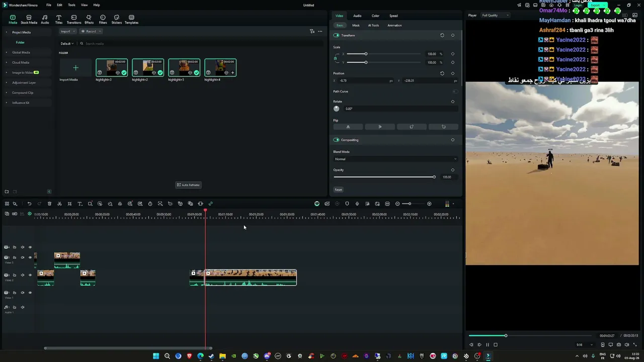Split clip with the scissors icon
The image size is (644, 362).
click(x=59, y=204)
